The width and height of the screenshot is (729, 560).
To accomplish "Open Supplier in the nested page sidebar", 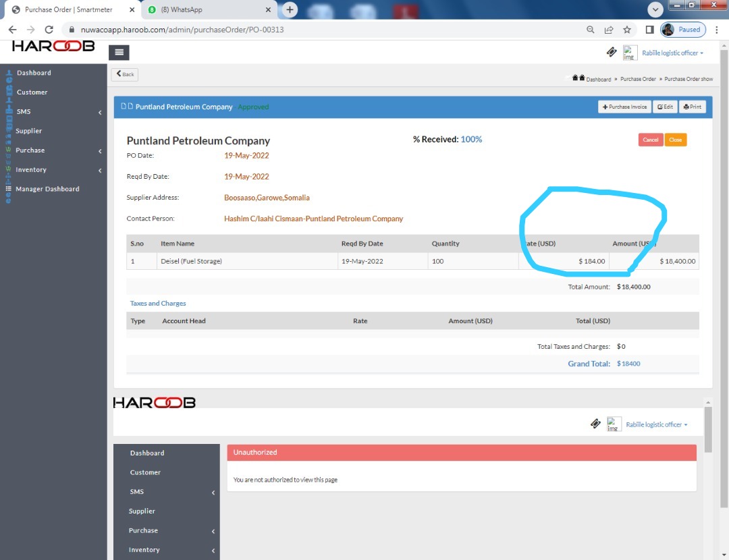I will tap(142, 511).
